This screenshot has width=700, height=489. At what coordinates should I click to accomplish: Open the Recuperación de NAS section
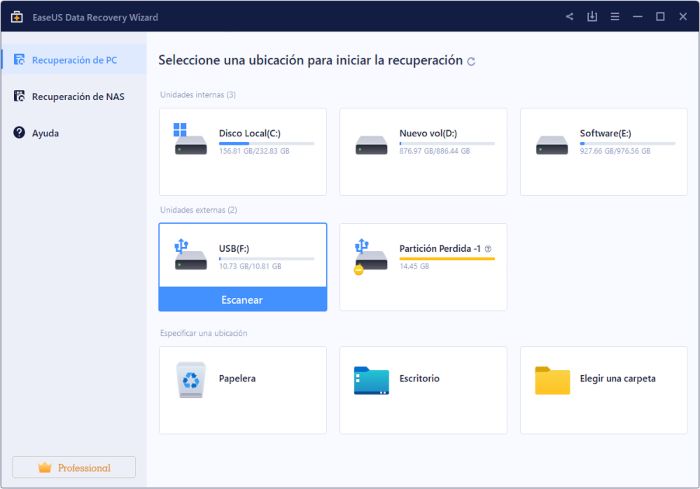coord(74,96)
